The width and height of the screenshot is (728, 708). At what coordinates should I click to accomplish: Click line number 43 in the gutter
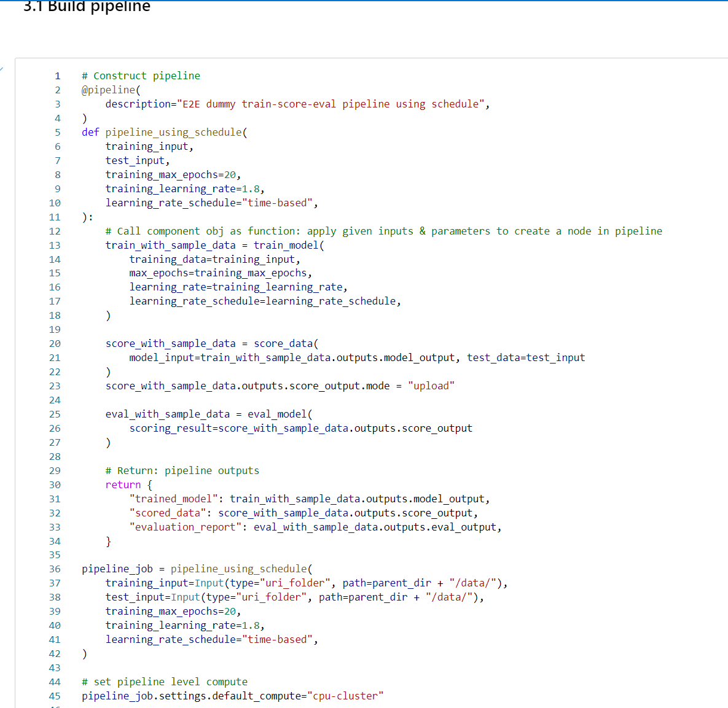(55, 668)
